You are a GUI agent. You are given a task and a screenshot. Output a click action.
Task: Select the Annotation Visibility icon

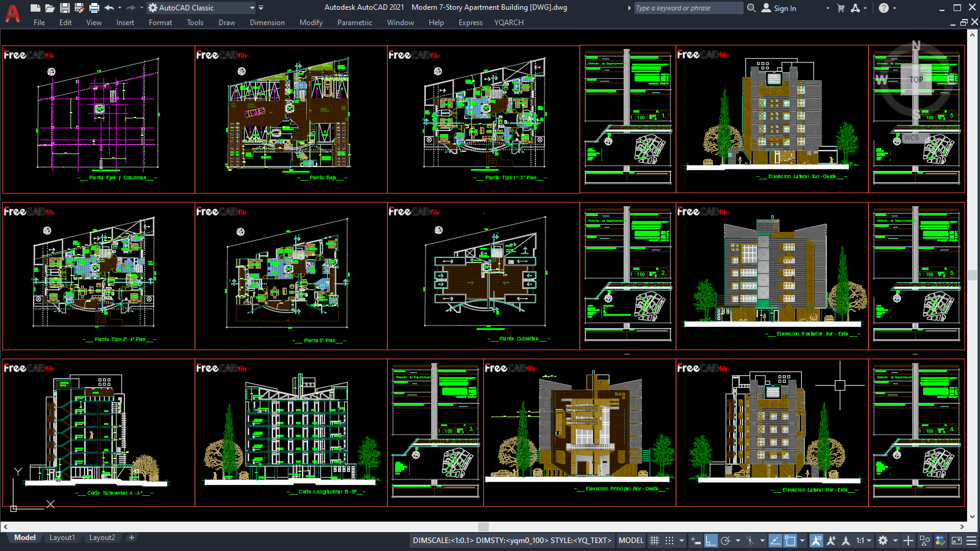[x=817, y=541]
